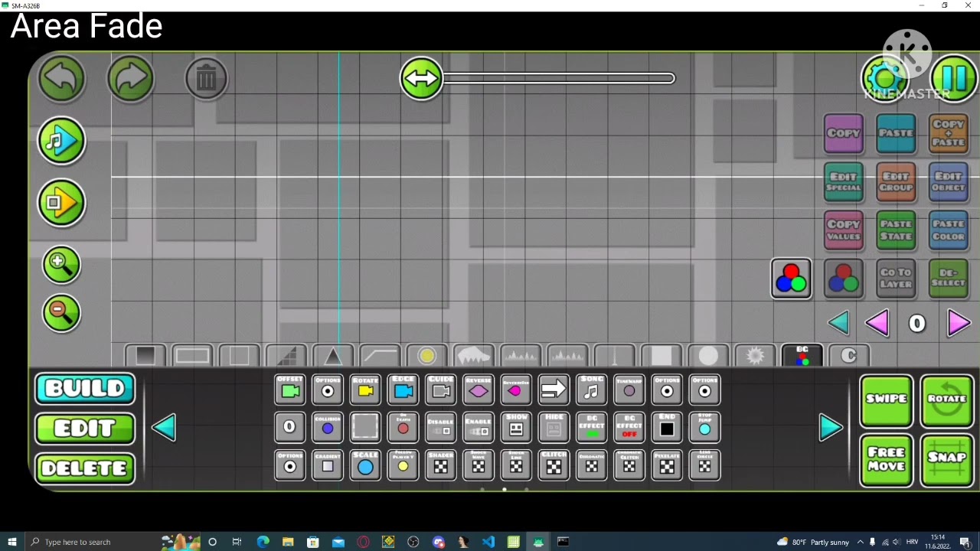Screen dimensions: 980x551
Task: Switch to EDIT mode
Action: 85,429
